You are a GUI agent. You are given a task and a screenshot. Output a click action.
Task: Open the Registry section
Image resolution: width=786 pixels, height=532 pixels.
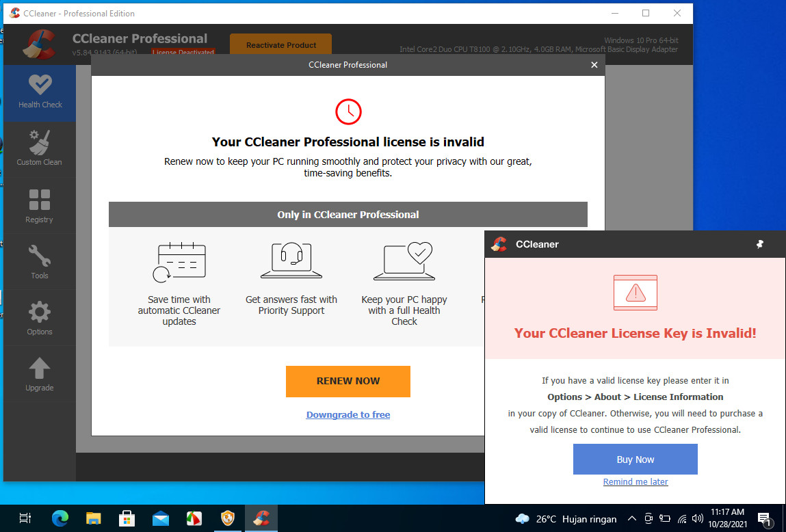point(39,206)
